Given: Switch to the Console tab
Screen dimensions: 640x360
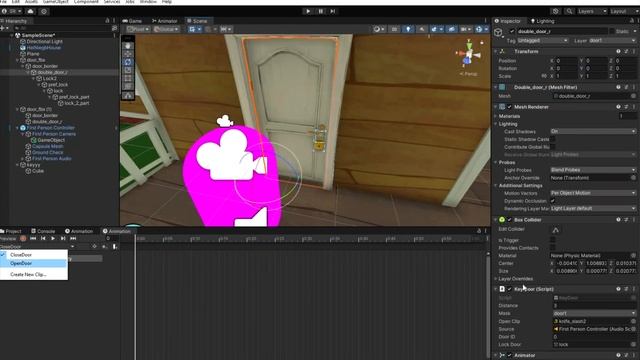Looking at the screenshot, I should [43, 231].
